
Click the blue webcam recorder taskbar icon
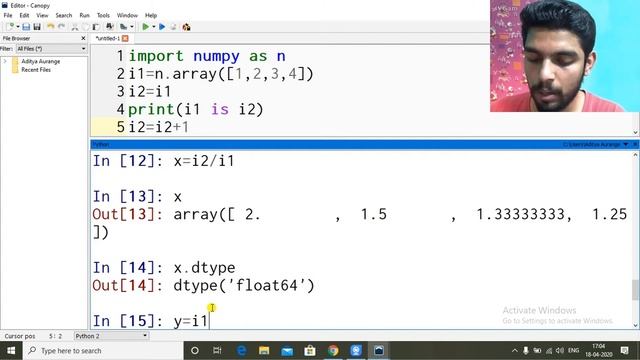click(356, 351)
